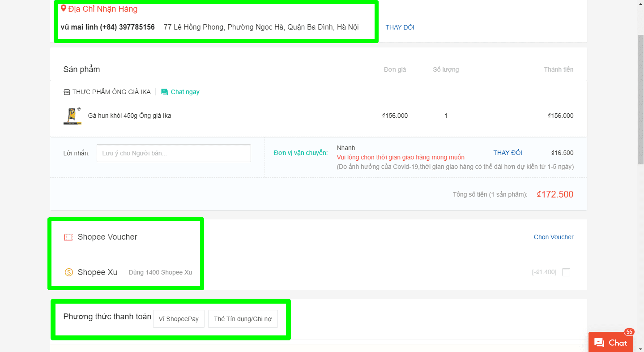The width and height of the screenshot is (644, 352).
Task: Open the Gà hun khói product thumbnail
Action: (72, 116)
